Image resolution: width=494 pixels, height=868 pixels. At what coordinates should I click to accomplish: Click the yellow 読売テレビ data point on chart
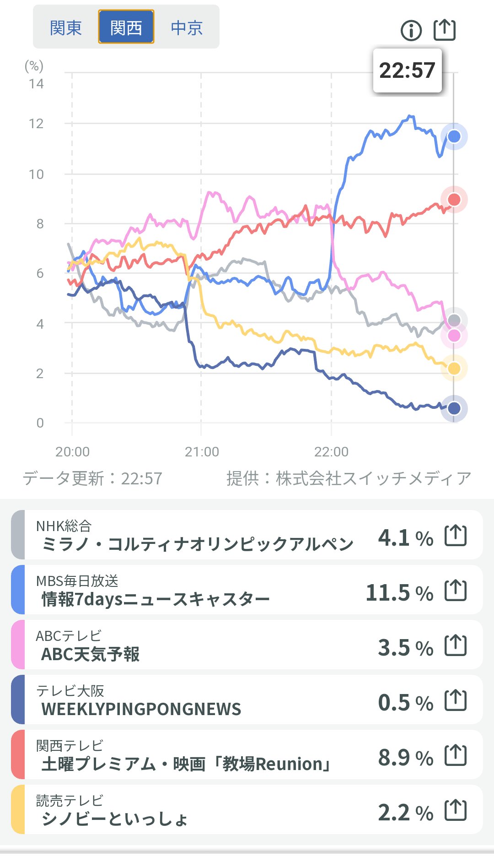(x=454, y=369)
